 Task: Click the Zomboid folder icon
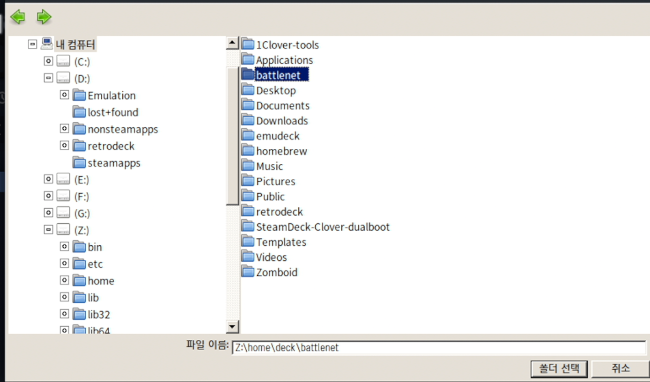click(x=248, y=272)
